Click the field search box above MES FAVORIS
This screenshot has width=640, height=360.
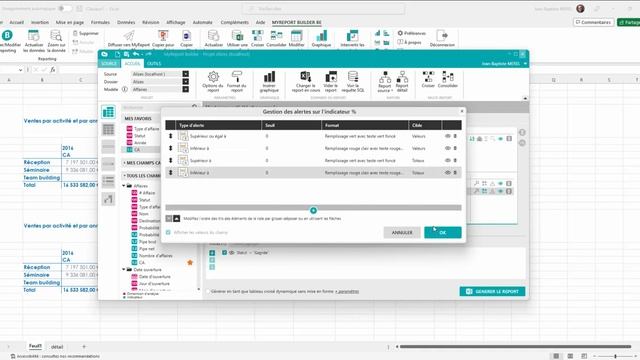[x=159, y=107]
